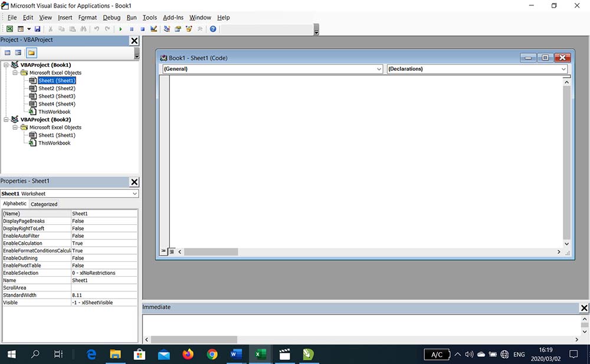This screenshot has width=590, height=364.
Task: Click the Break pause icon
Action: 132,29
